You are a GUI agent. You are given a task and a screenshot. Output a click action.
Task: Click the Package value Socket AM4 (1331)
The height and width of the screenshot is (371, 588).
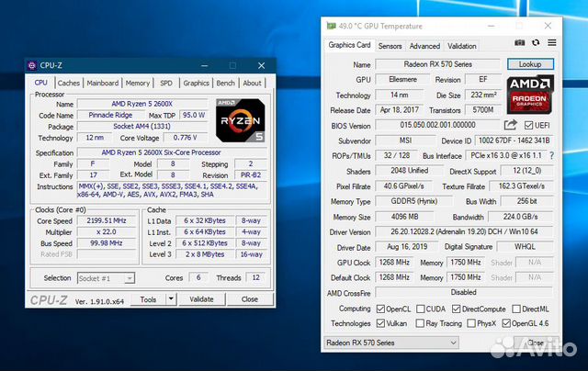(x=142, y=127)
